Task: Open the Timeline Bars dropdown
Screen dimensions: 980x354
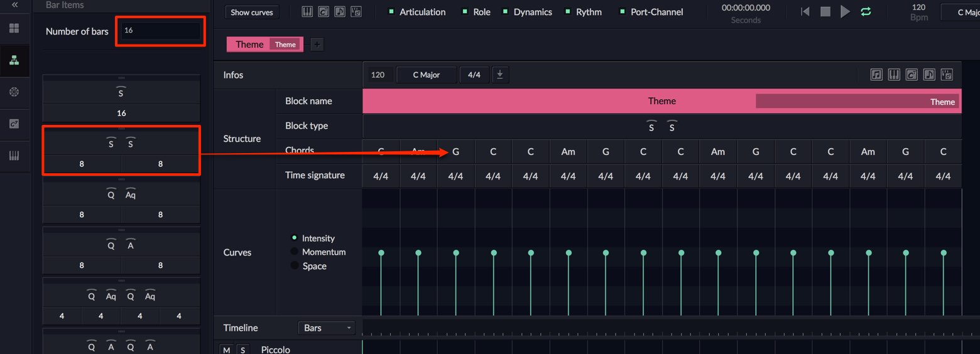Action: [x=326, y=328]
